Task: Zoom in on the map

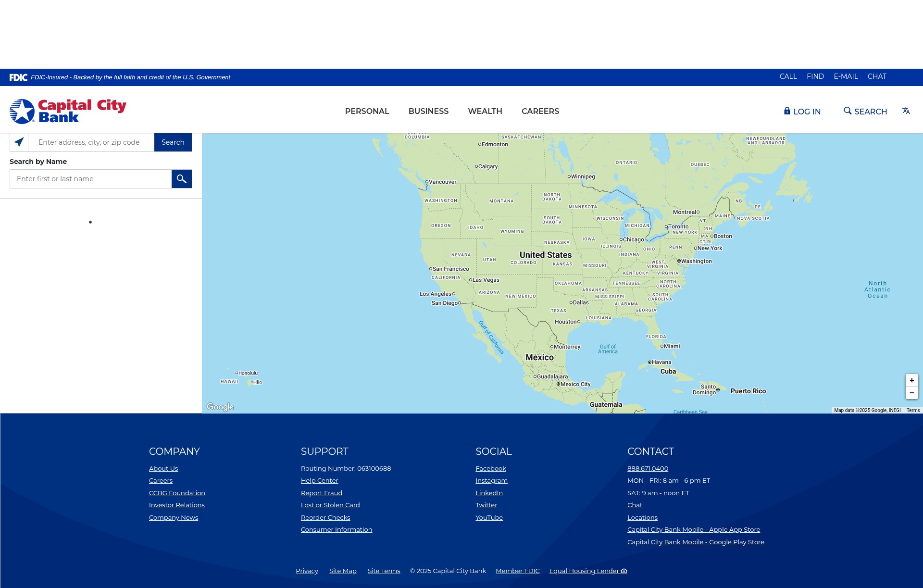Action: click(911, 380)
